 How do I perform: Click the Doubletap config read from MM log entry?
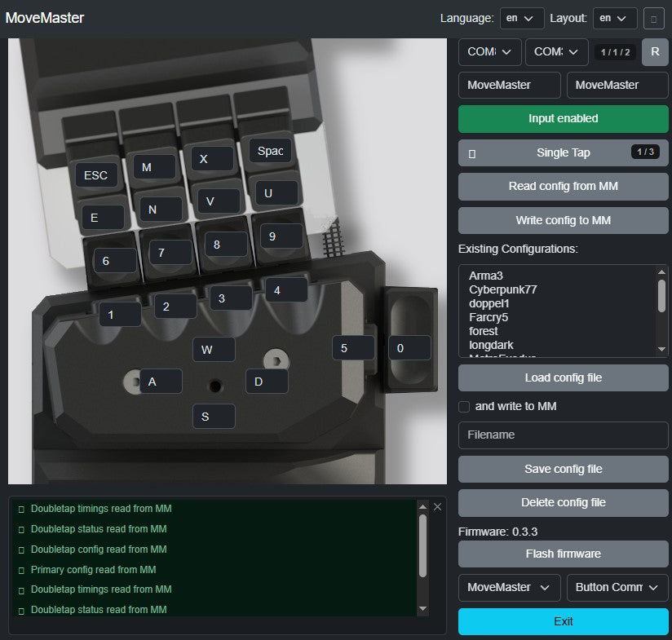99,550
